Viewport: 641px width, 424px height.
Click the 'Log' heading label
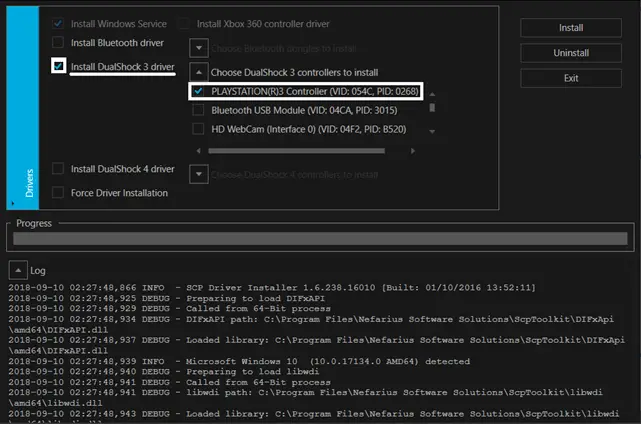click(38, 271)
